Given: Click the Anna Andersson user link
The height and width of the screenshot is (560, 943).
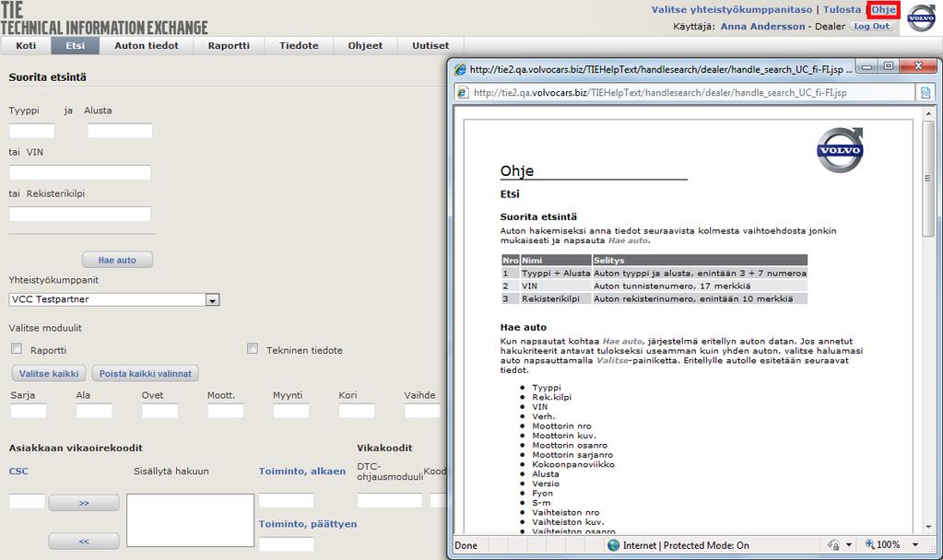Looking at the screenshot, I should tap(762, 27).
